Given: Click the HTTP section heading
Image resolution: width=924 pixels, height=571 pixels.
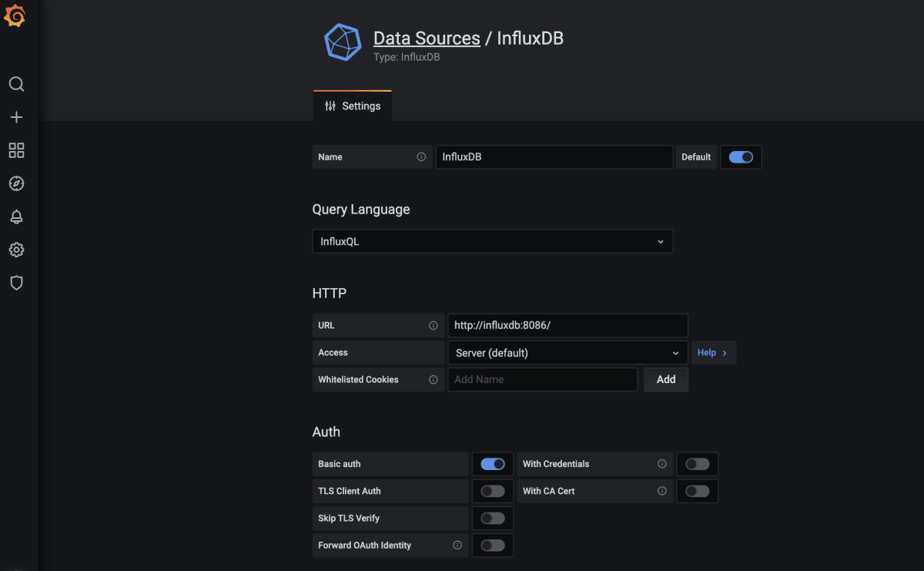Looking at the screenshot, I should (330, 293).
